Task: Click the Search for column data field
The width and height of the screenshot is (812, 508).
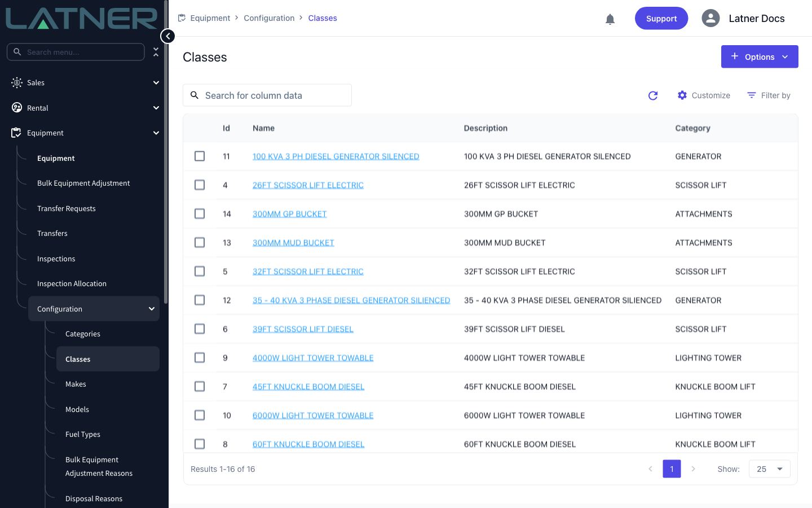Action: [267, 95]
